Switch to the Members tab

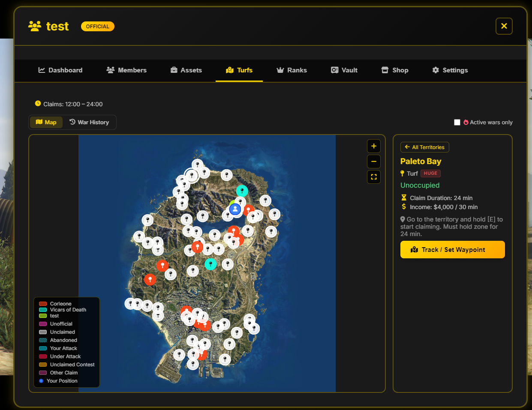126,70
